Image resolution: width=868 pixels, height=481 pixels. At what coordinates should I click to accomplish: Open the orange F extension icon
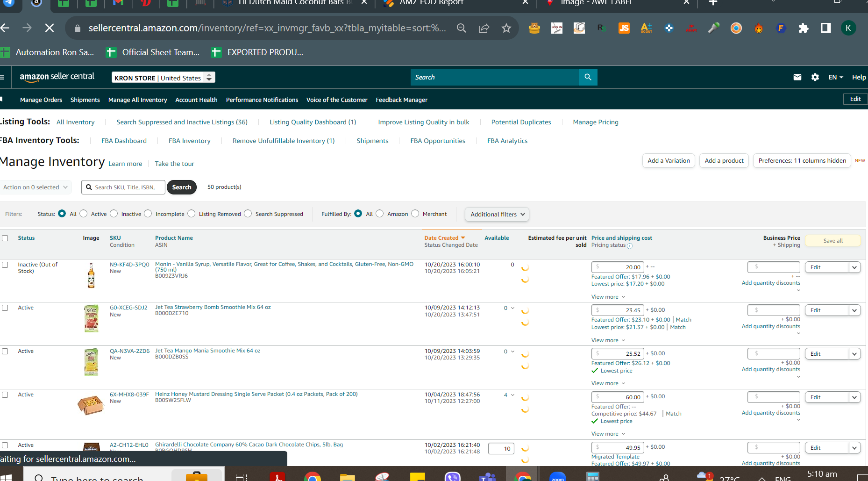pos(781,28)
